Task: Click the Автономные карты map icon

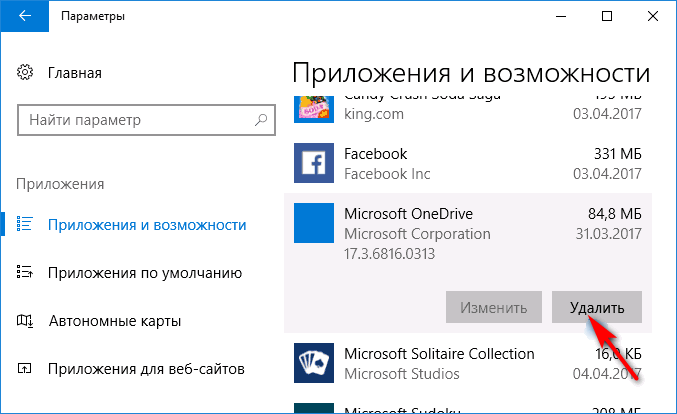Action: 24,320
